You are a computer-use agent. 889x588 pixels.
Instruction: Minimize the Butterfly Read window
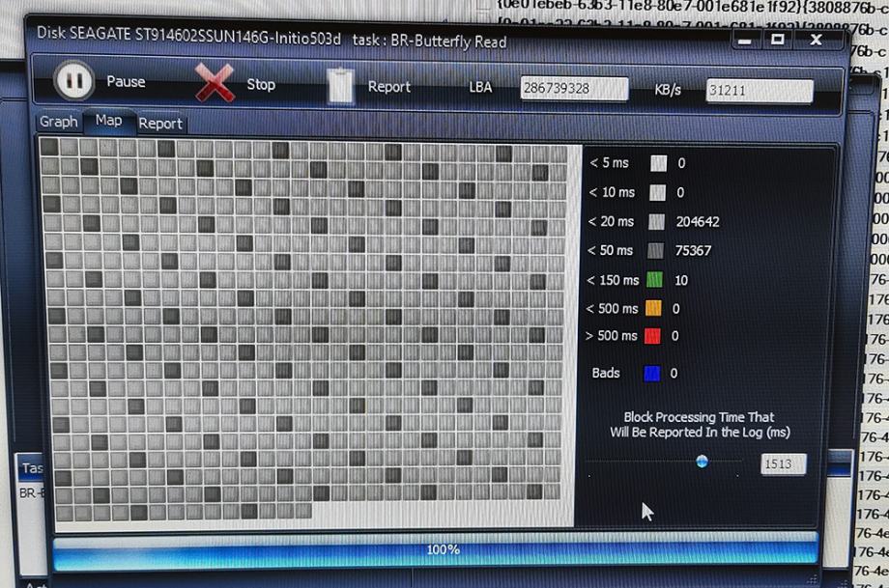[x=745, y=41]
